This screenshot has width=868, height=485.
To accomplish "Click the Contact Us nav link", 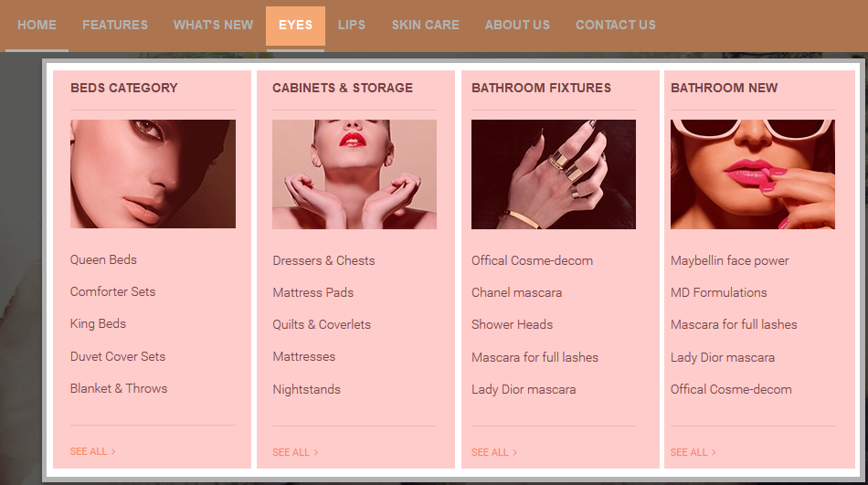I will [616, 26].
